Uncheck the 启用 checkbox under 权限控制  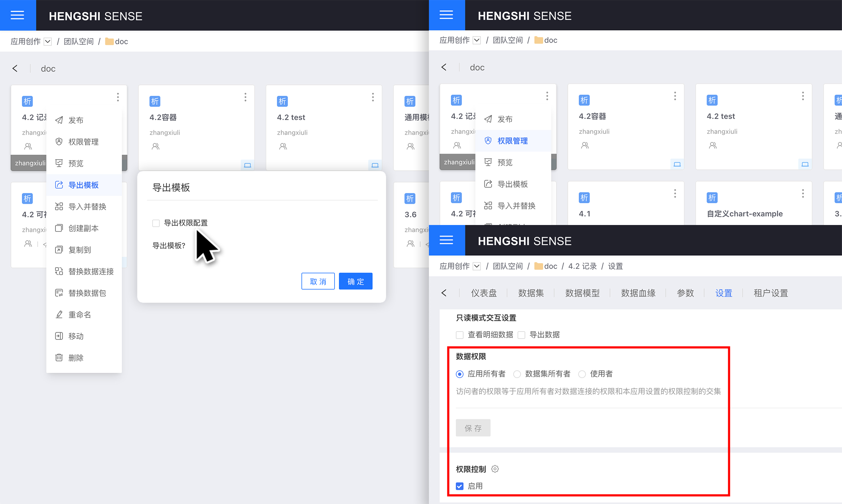point(460,486)
